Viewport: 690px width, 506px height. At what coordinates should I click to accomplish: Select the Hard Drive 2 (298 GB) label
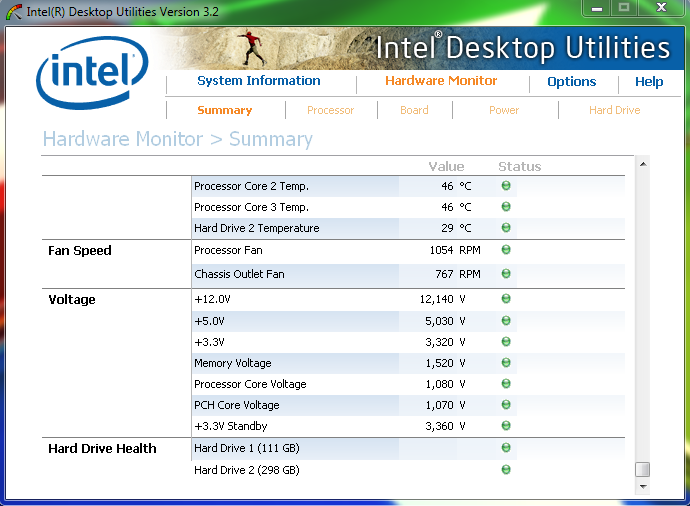tap(247, 470)
